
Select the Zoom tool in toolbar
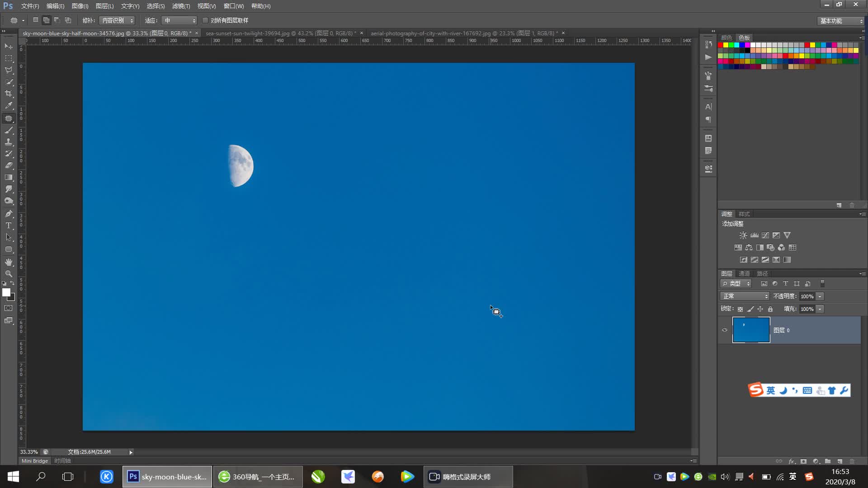(9, 274)
